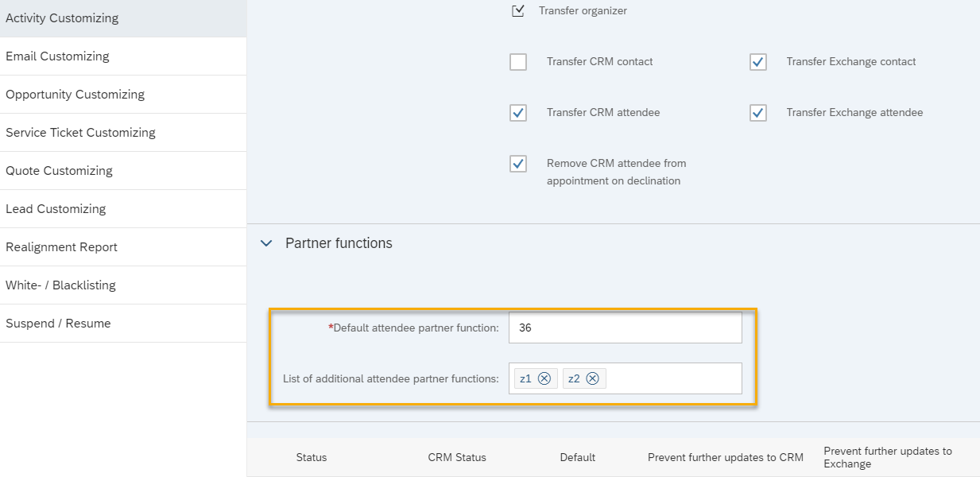
Task: Go to Email Customizing
Action: 57,56
